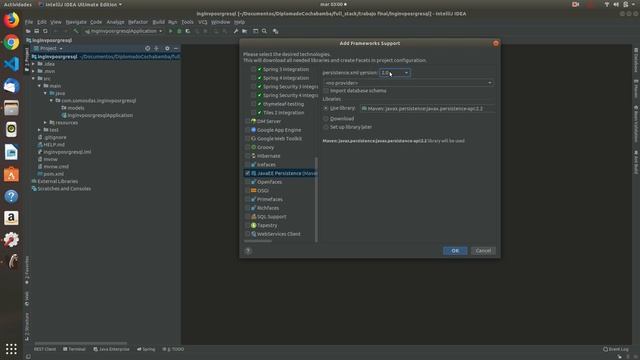Open the Spring tool window
The height and width of the screenshot is (360, 640).
coord(146,349)
